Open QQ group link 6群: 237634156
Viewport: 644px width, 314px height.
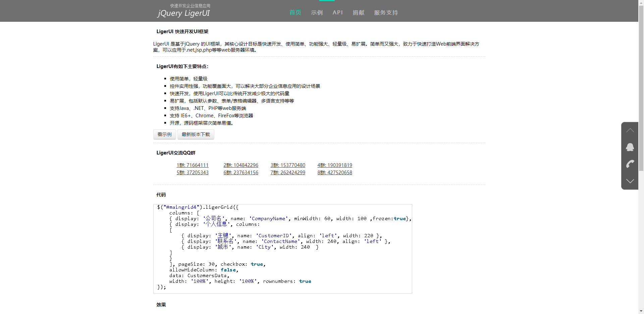coord(241,173)
